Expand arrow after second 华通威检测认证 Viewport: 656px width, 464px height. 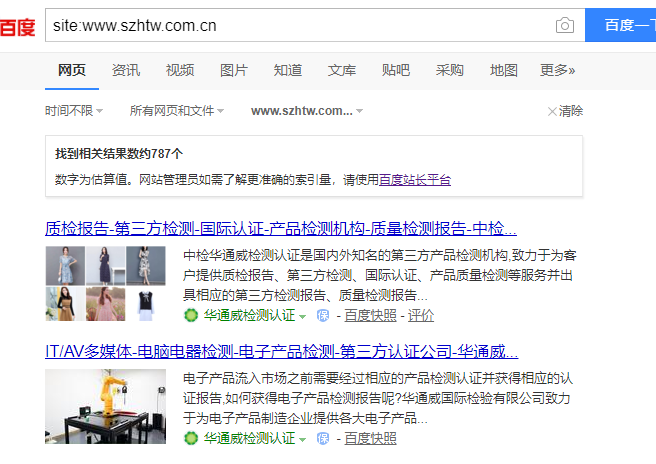(302, 439)
